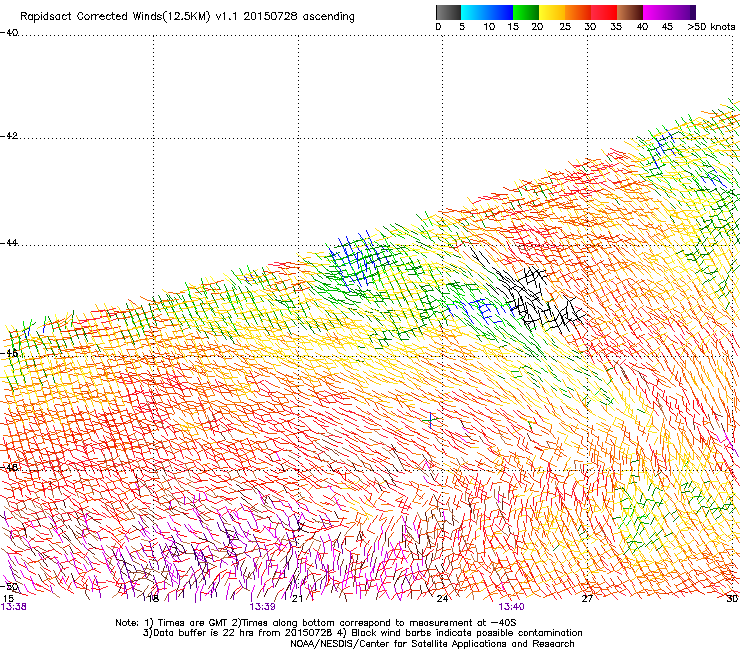Click the NOAA/NESDIS credit line
The width and height of the screenshot is (740, 650).
click(432, 644)
